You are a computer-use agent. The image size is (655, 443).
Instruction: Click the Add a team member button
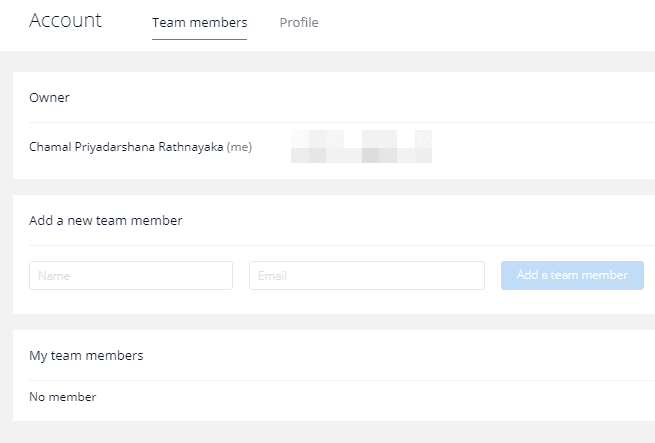coord(572,275)
